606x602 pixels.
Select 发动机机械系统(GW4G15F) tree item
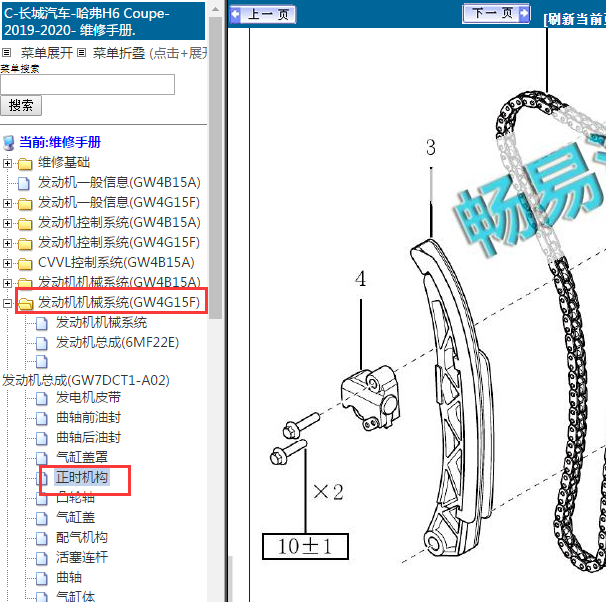coord(119,303)
